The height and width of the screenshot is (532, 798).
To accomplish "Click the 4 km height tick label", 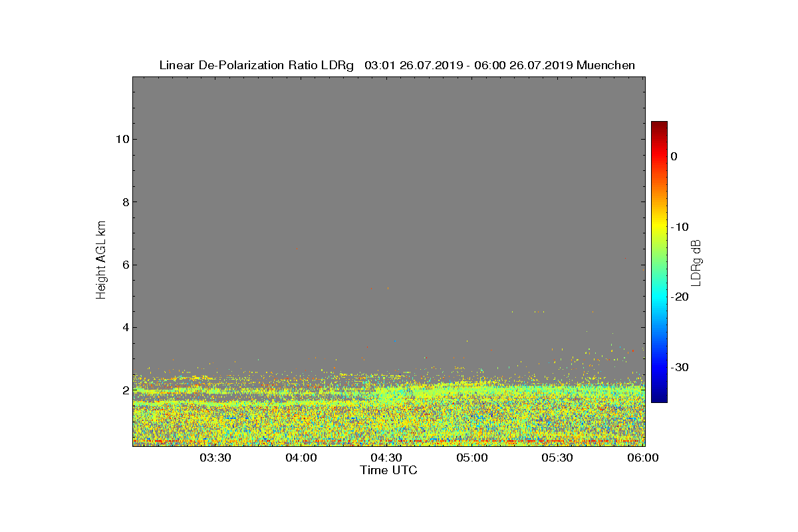I will click(x=125, y=327).
